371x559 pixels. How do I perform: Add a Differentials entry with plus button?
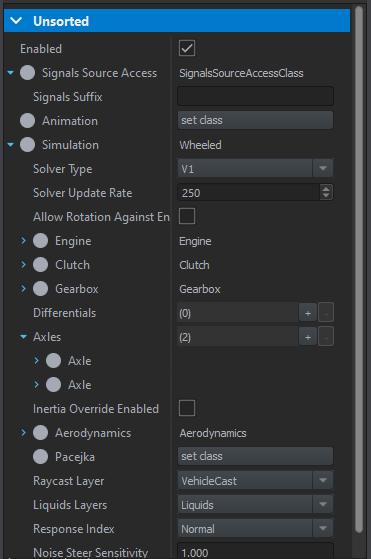(308, 313)
